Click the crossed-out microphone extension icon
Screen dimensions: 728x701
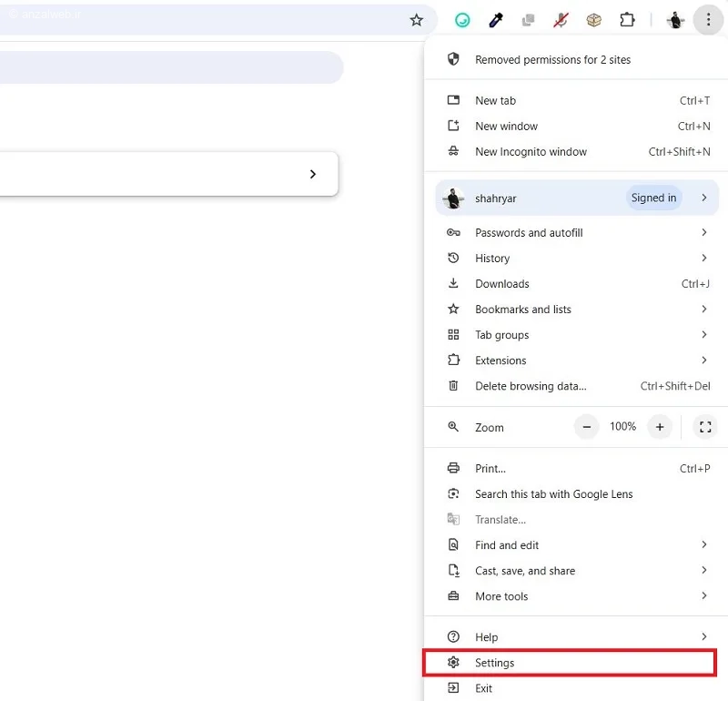561,20
